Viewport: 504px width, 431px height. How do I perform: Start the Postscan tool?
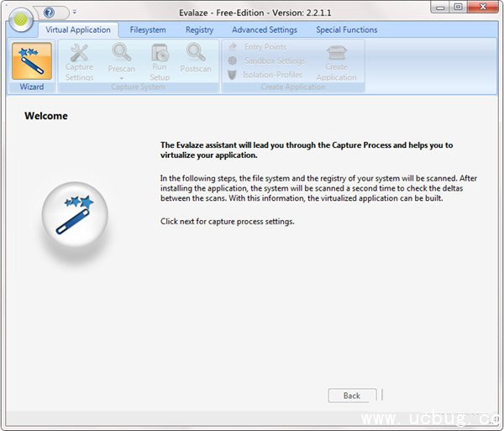[x=196, y=58]
